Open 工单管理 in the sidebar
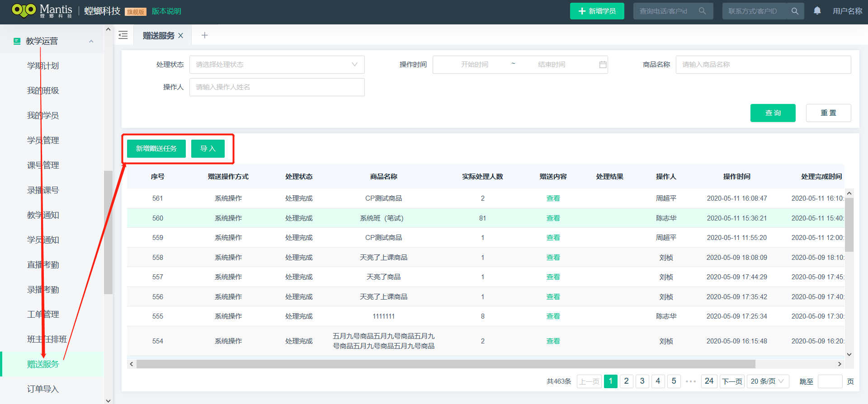The width and height of the screenshot is (868, 404). [43, 315]
